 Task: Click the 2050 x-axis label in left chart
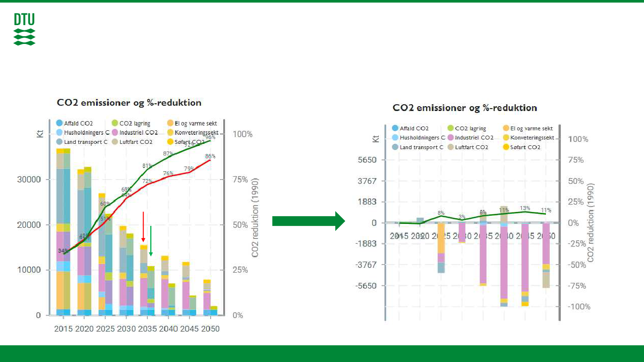[210, 329]
